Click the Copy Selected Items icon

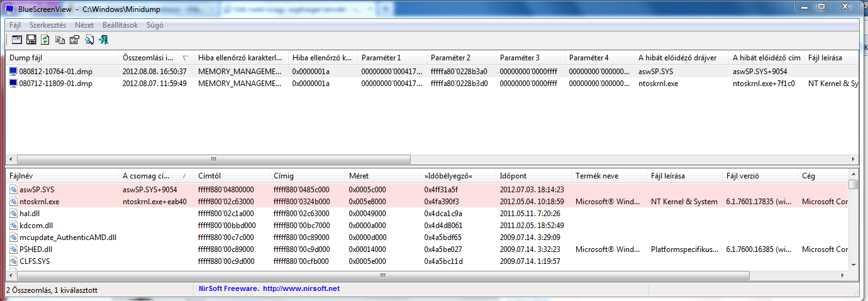tap(60, 40)
